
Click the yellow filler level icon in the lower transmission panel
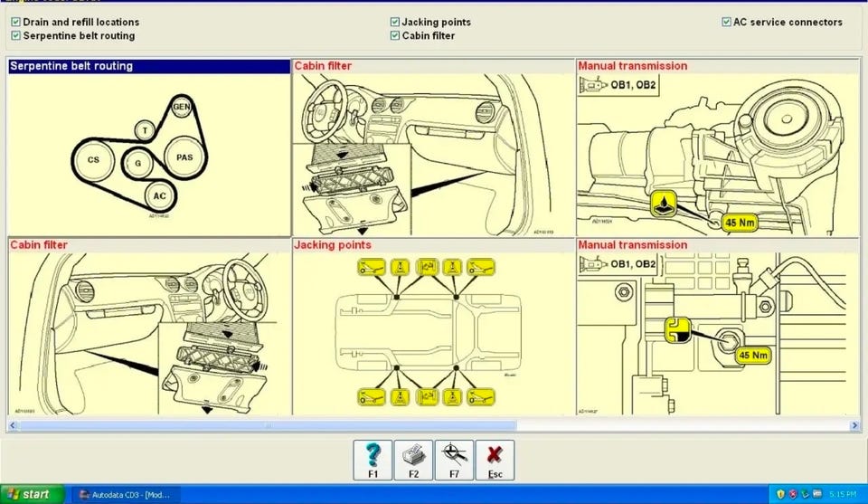coord(677,330)
